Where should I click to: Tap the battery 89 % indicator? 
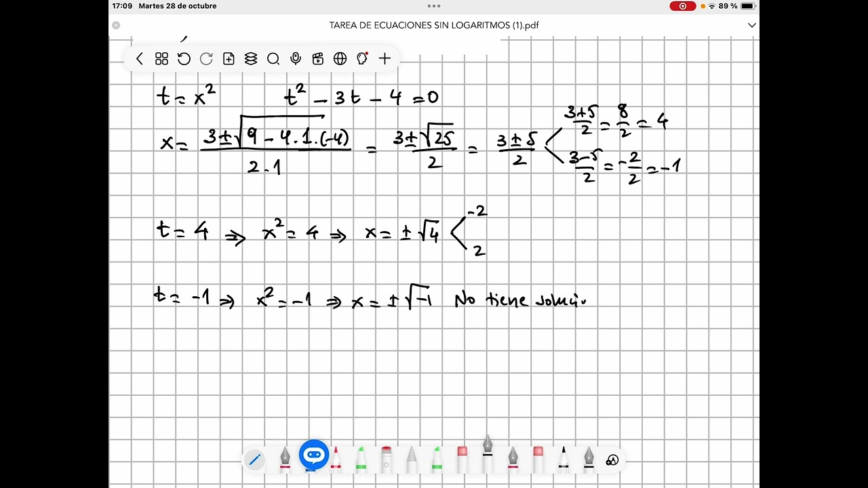pos(738,6)
